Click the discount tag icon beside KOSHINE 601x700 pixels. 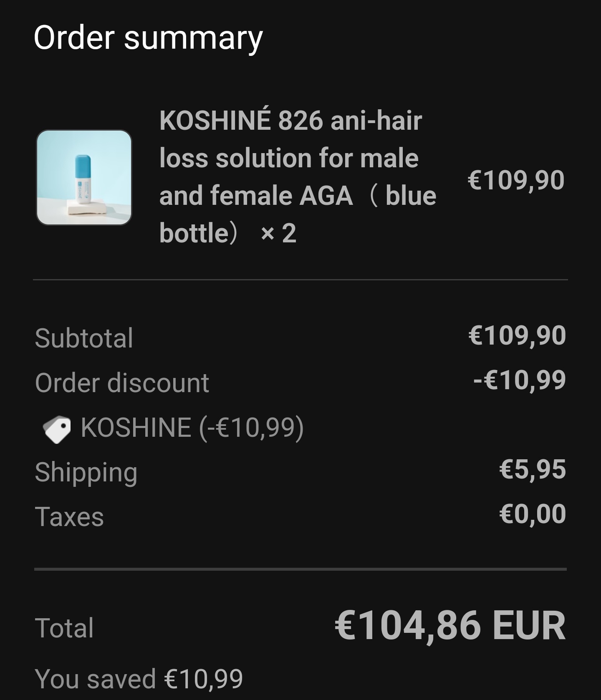click(57, 428)
